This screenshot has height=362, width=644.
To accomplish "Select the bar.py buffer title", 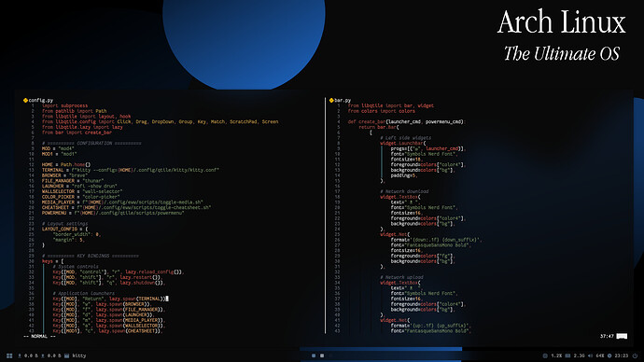I will (x=343, y=100).
